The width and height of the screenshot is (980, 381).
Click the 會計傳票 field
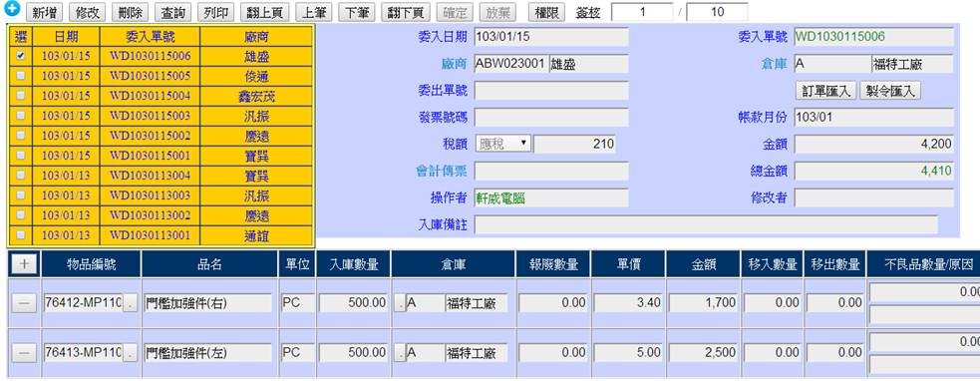pos(551,171)
